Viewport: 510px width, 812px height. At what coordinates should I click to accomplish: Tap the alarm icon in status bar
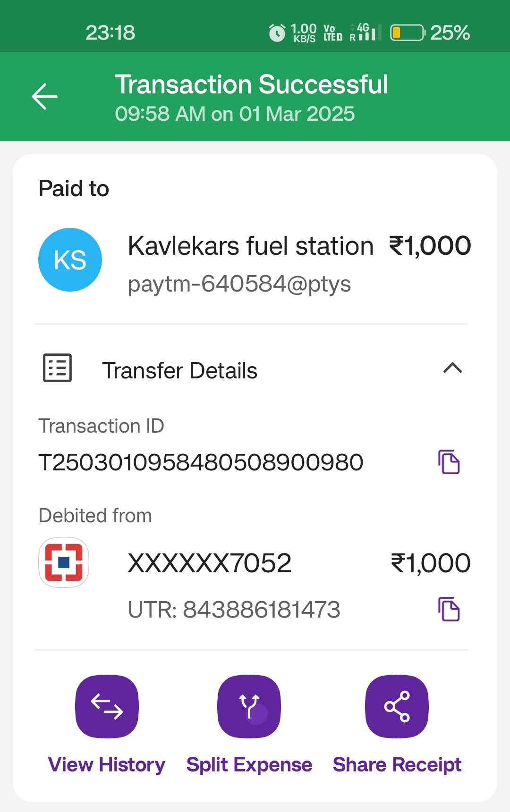[x=277, y=33]
